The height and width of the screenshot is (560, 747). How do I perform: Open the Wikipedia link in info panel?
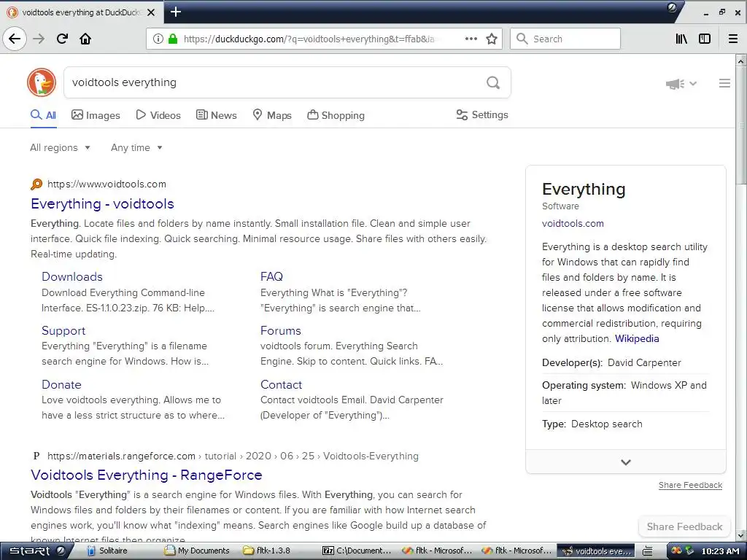click(x=637, y=338)
